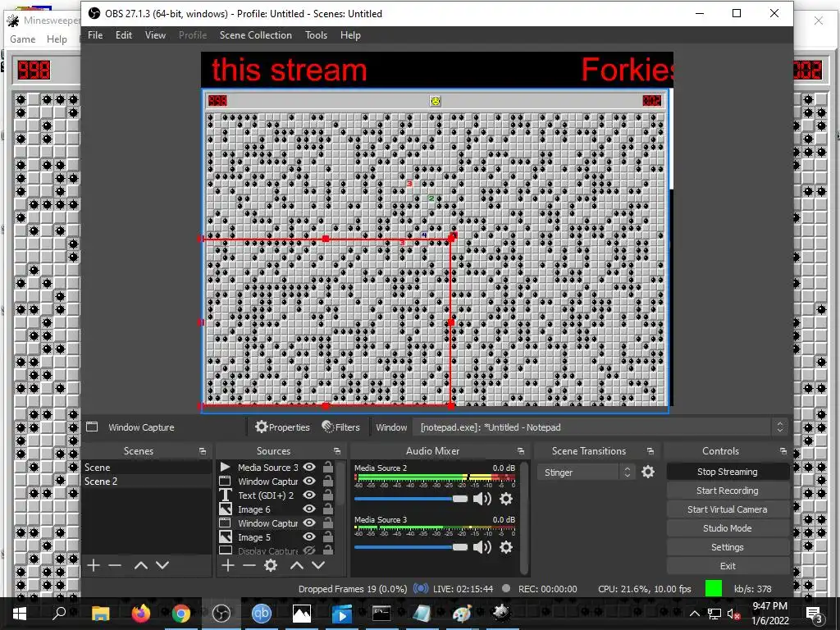840x630 pixels.
Task: Open the Windows notification center
Action: [815, 614]
